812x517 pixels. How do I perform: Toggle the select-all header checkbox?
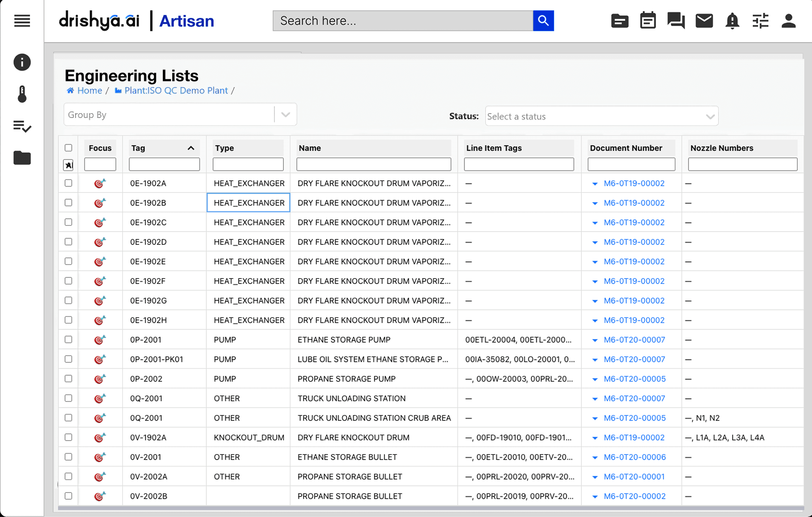pyautogui.click(x=68, y=148)
